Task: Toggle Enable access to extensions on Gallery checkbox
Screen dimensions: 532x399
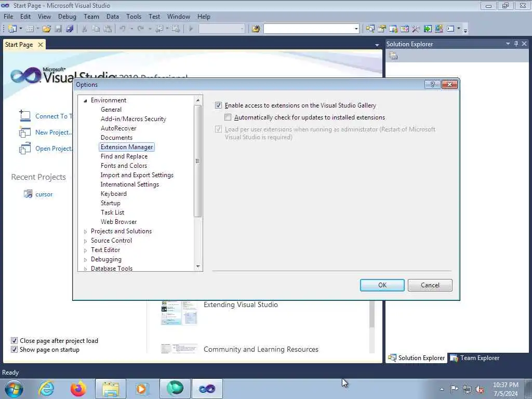Action: click(218, 105)
